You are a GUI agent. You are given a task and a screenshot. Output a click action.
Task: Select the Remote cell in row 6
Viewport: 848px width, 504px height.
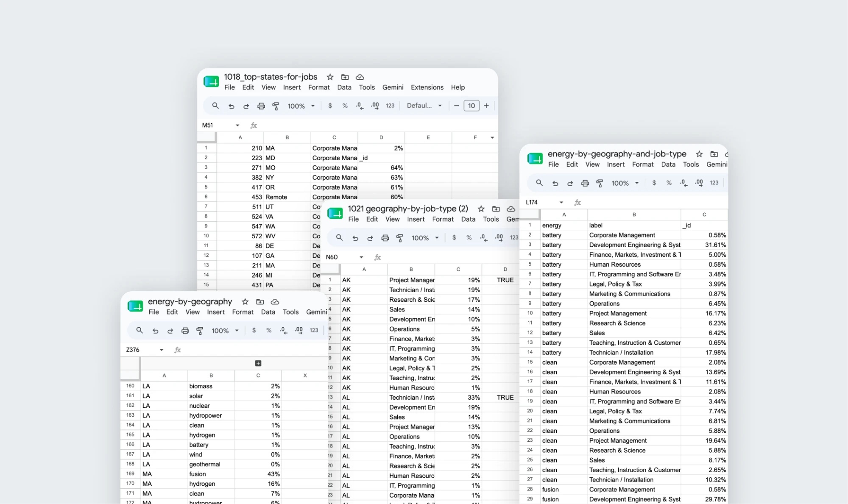click(x=287, y=197)
